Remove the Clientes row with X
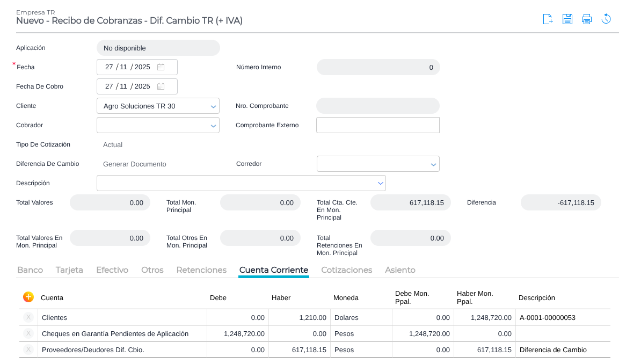 [x=28, y=317]
